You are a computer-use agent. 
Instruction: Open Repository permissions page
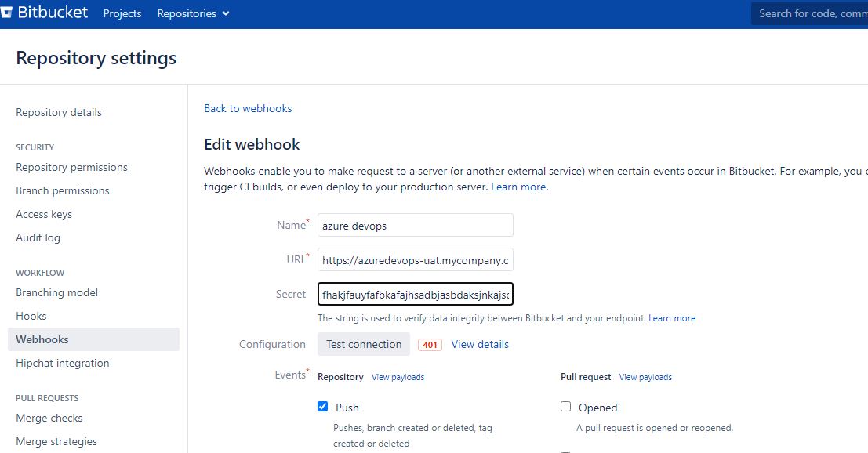[71, 167]
